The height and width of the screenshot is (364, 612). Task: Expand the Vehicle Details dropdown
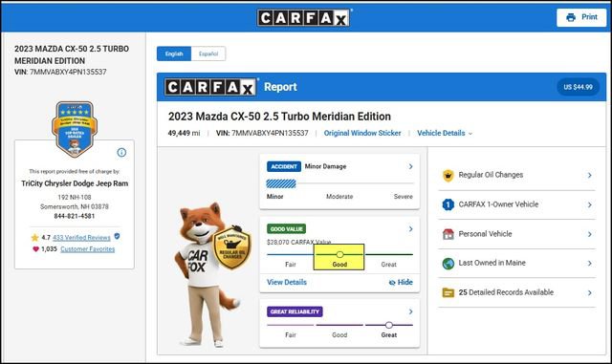tap(445, 133)
